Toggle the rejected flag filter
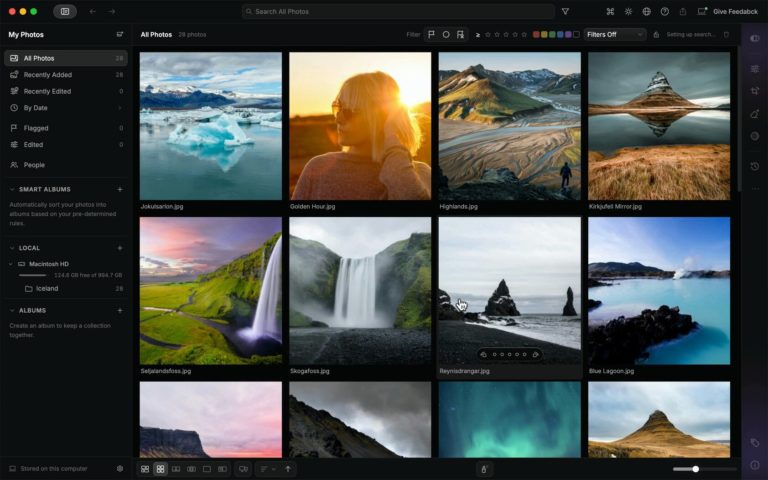 pos(460,34)
